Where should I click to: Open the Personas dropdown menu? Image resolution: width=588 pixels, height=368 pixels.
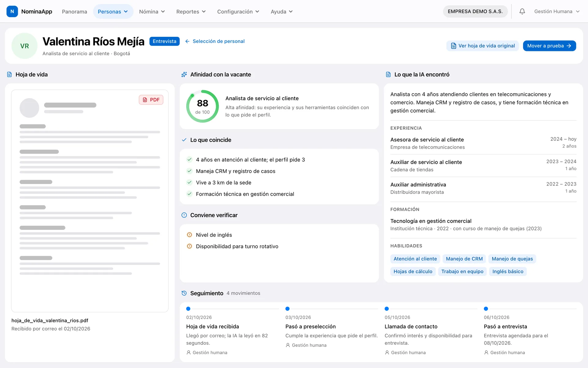click(113, 12)
